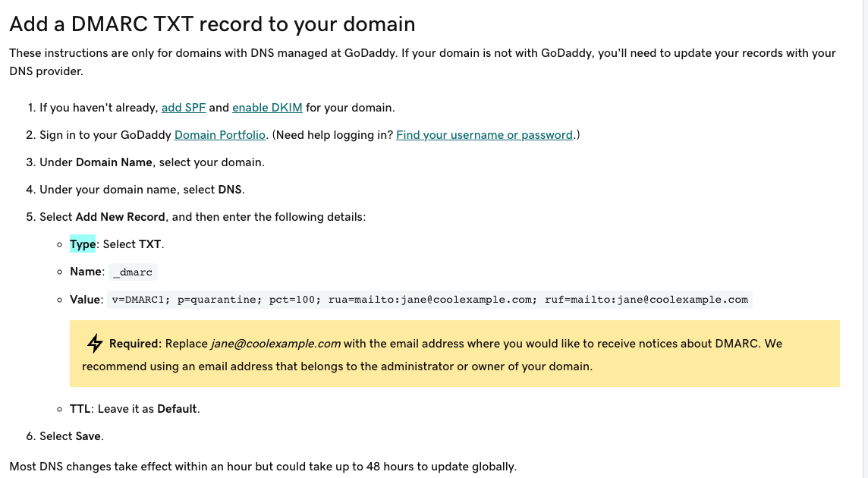Screen dimensions: 868x478
Task: Open the add SPF link
Action: [x=183, y=108]
